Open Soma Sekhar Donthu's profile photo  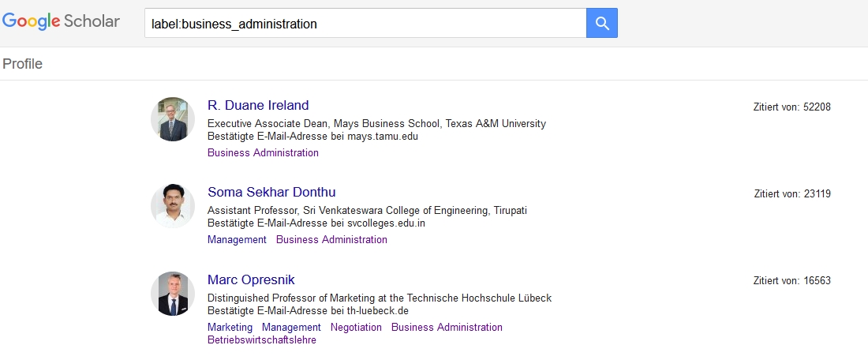tap(173, 206)
